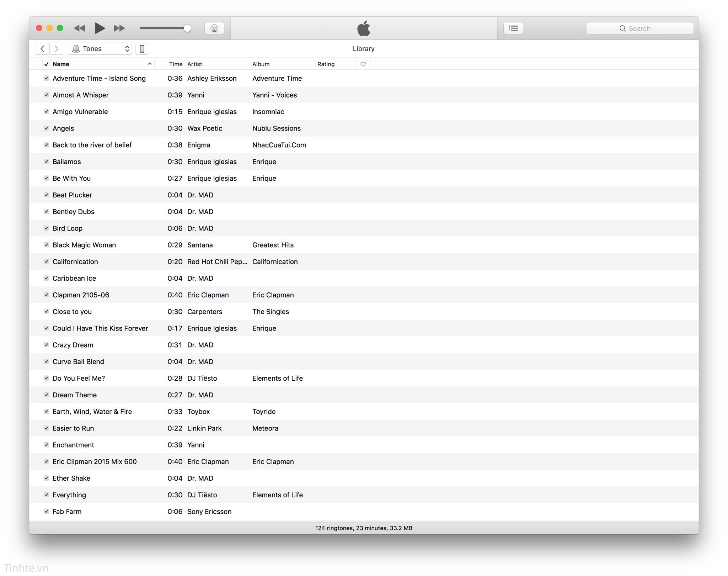Open the Tones media type dropdown
The width and height of the screenshot is (728, 576).
(x=99, y=49)
